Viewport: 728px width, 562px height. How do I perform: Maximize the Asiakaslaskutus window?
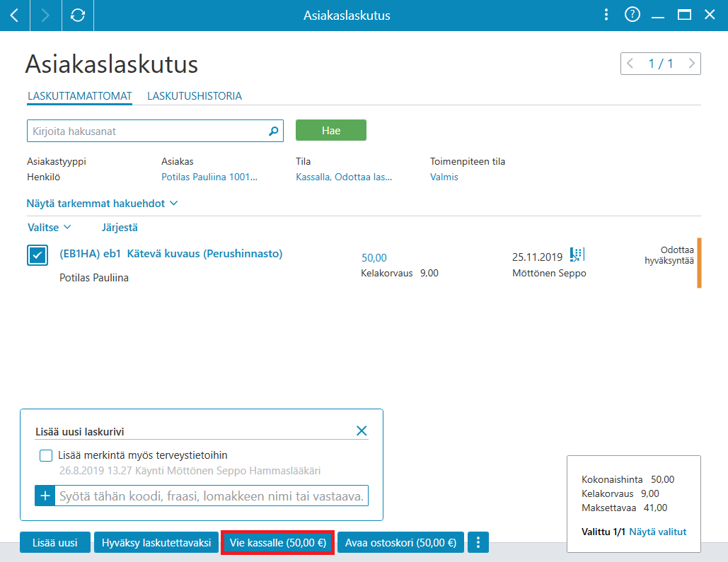(x=684, y=15)
